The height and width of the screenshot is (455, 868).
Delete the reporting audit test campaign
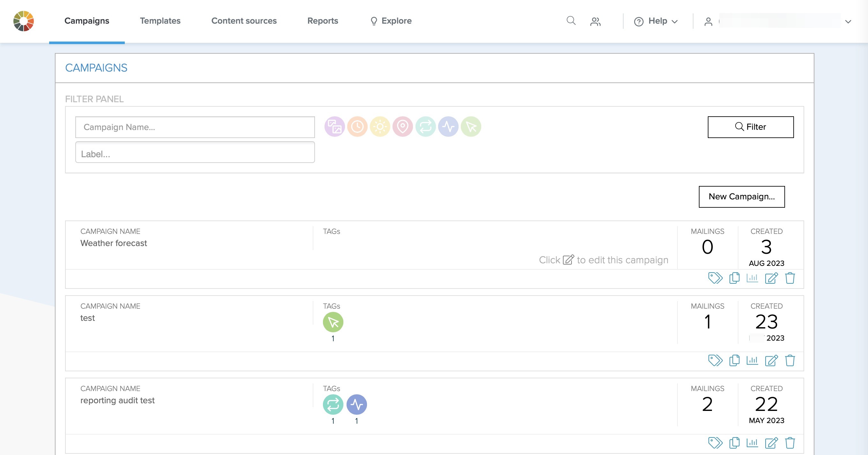click(x=790, y=443)
